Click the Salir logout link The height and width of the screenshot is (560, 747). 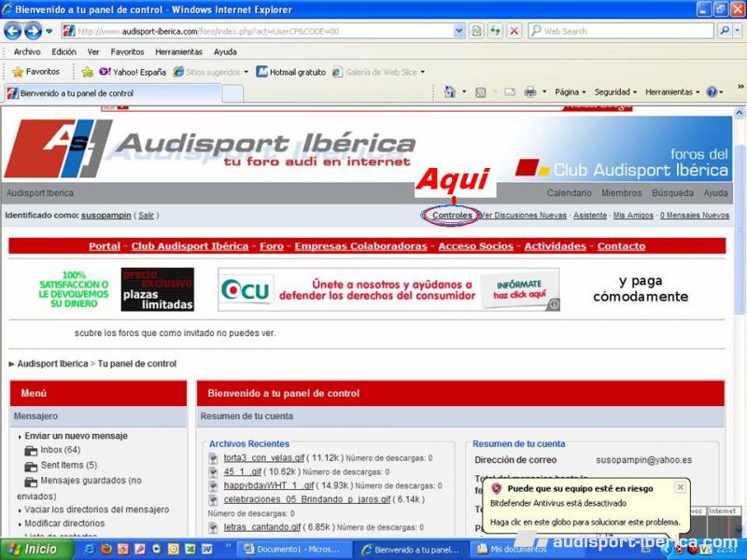[146, 216]
